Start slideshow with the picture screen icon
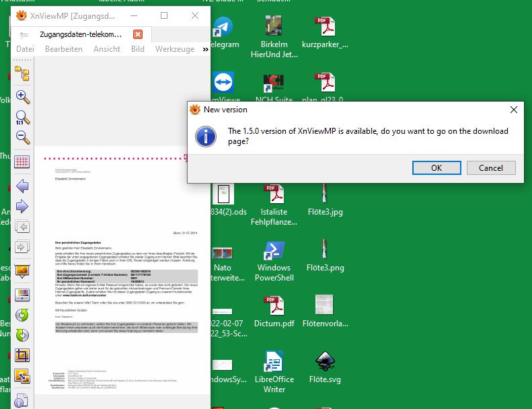This screenshot has width=532, height=409. click(x=22, y=271)
